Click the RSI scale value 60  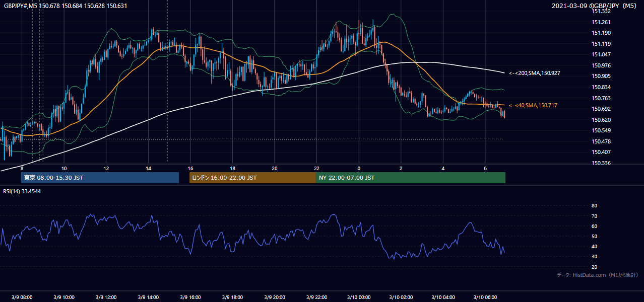(594, 226)
